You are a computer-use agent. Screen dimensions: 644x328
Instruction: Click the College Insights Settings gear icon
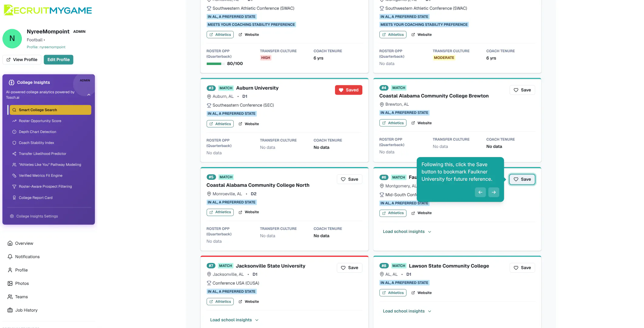click(12, 216)
